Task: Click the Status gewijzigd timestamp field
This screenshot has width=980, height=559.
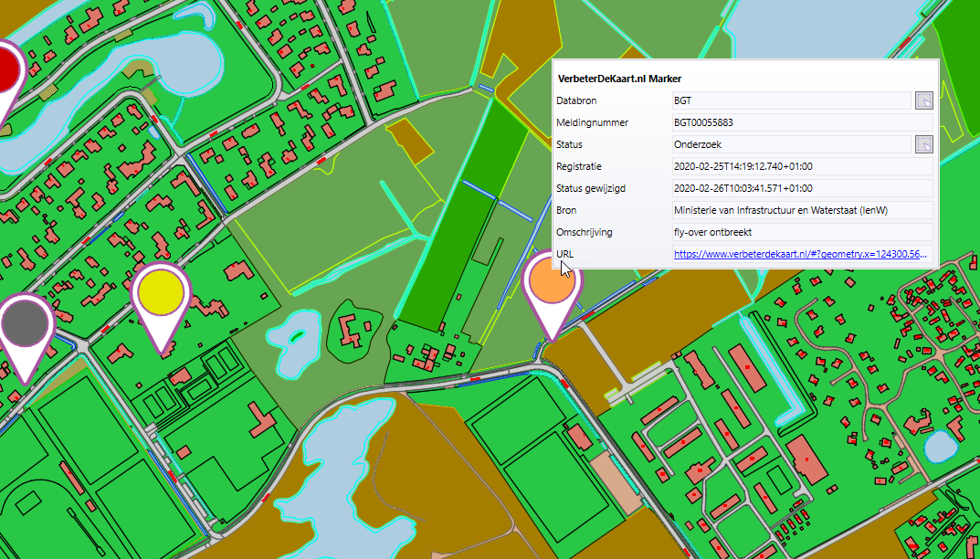Action: 800,188
